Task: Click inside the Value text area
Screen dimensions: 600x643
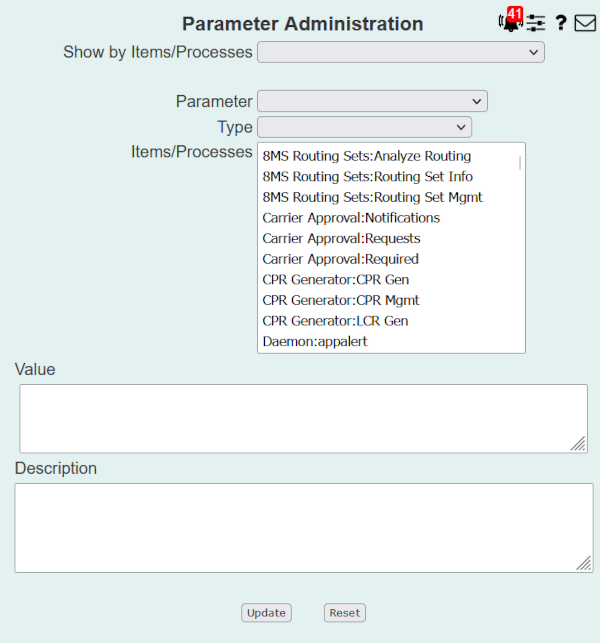Action: [x=303, y=418]
